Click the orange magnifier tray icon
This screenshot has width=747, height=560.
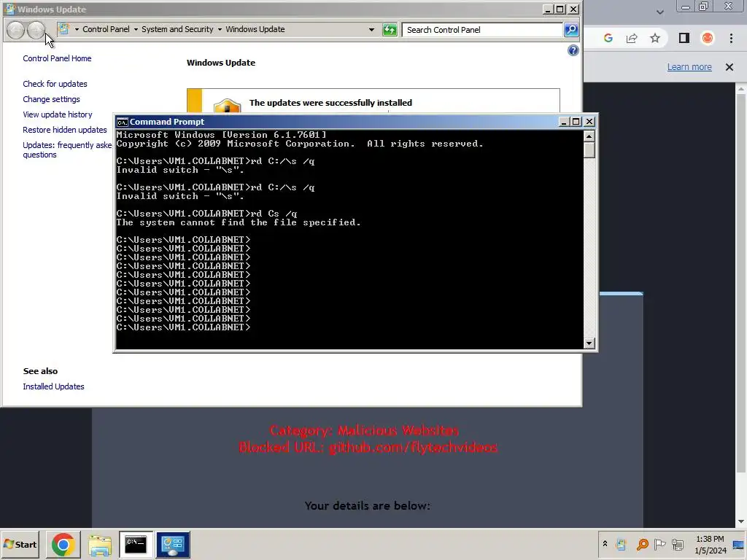[642, 544]
